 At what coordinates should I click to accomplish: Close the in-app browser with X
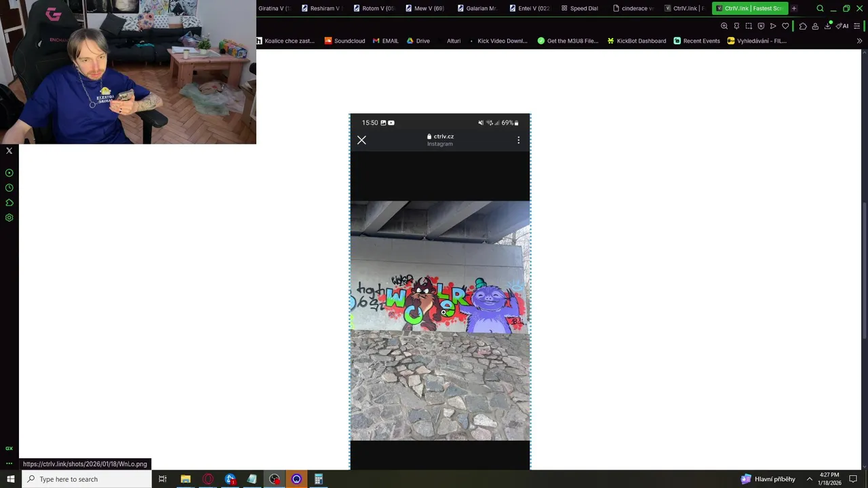click(x=361, y=140)
